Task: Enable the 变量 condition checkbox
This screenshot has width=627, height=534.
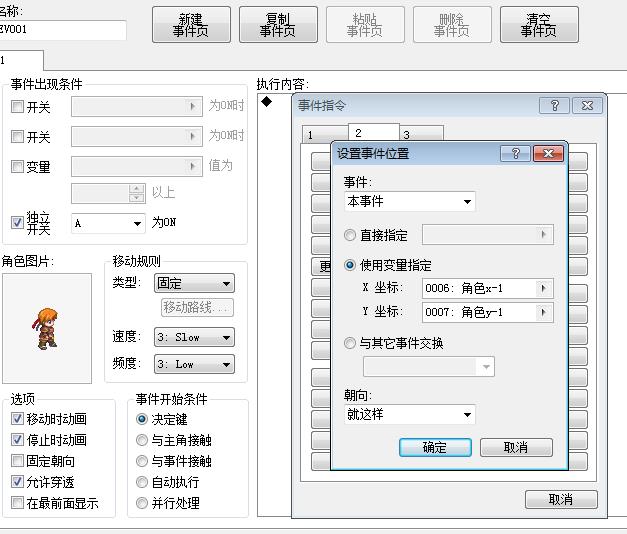Action: click(17, 166)
